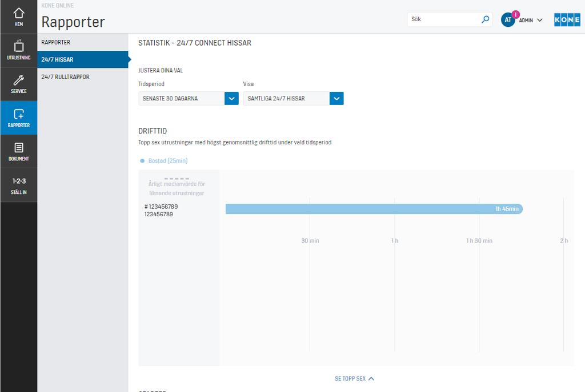Select Rapporter icon in left sidebar

pyautogui.click(x=19, y=118)
